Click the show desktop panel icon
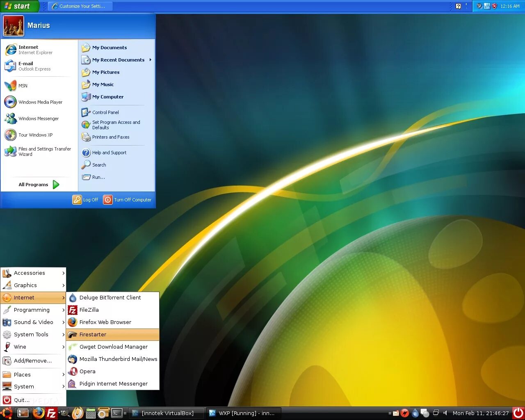 click(23, 413)
